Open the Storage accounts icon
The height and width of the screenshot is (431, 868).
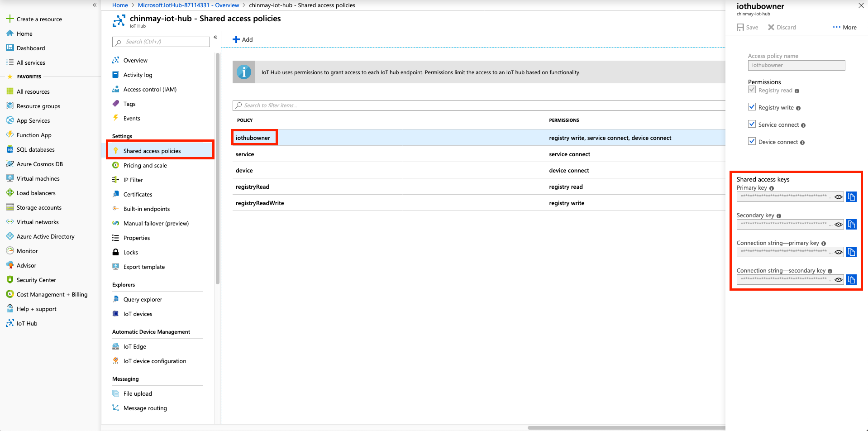[10, 207]
